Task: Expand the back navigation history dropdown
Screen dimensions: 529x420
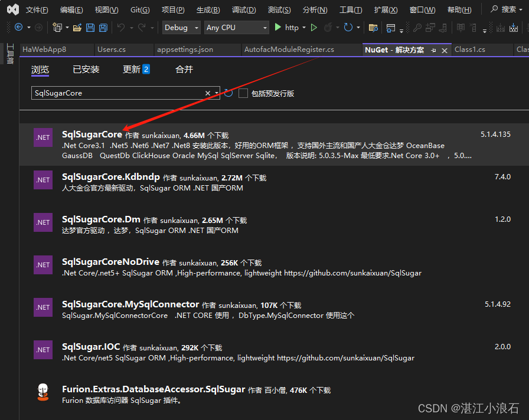Action: tap(29, 28)
